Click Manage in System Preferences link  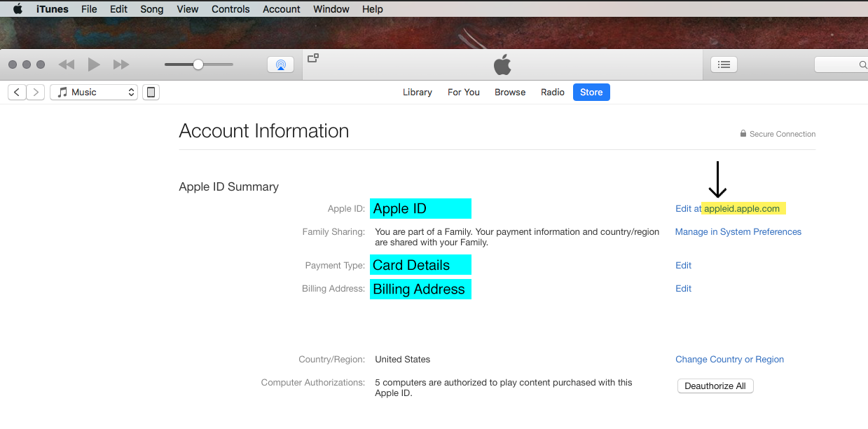(738, 231)
